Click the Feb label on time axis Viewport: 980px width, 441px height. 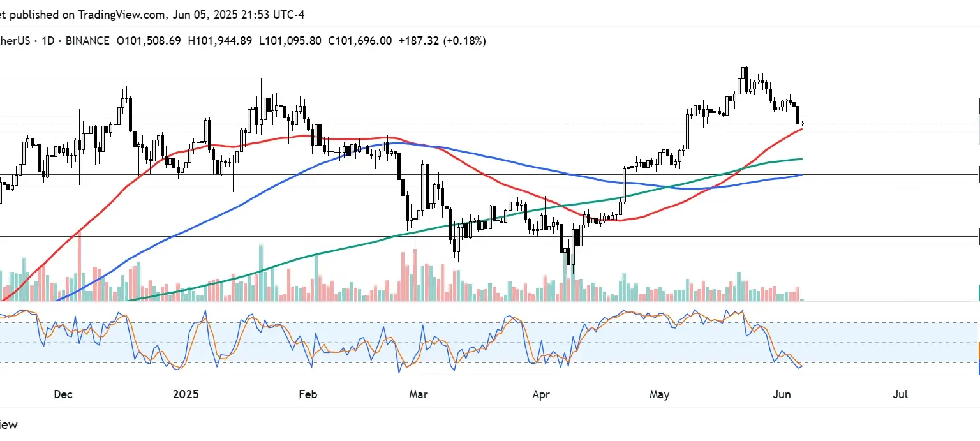point(308,394)
